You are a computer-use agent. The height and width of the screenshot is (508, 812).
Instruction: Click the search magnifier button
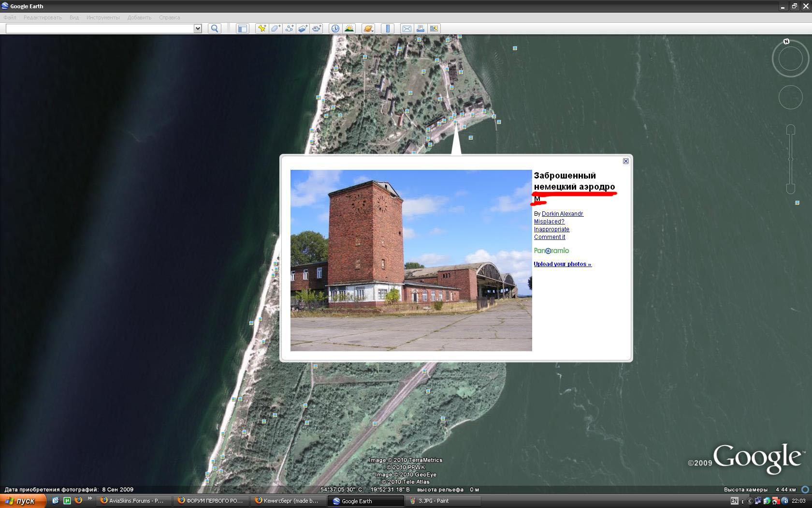[x=215, y=29]
